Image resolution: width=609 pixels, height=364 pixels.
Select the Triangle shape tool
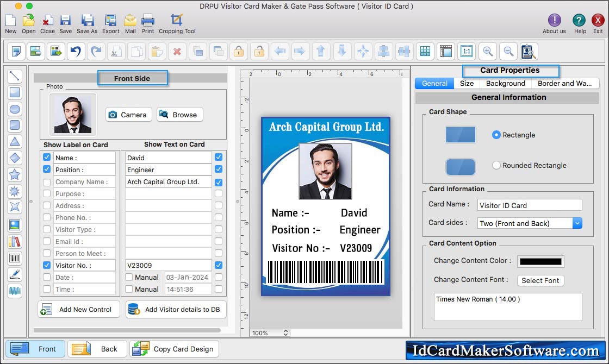point(15,142)
